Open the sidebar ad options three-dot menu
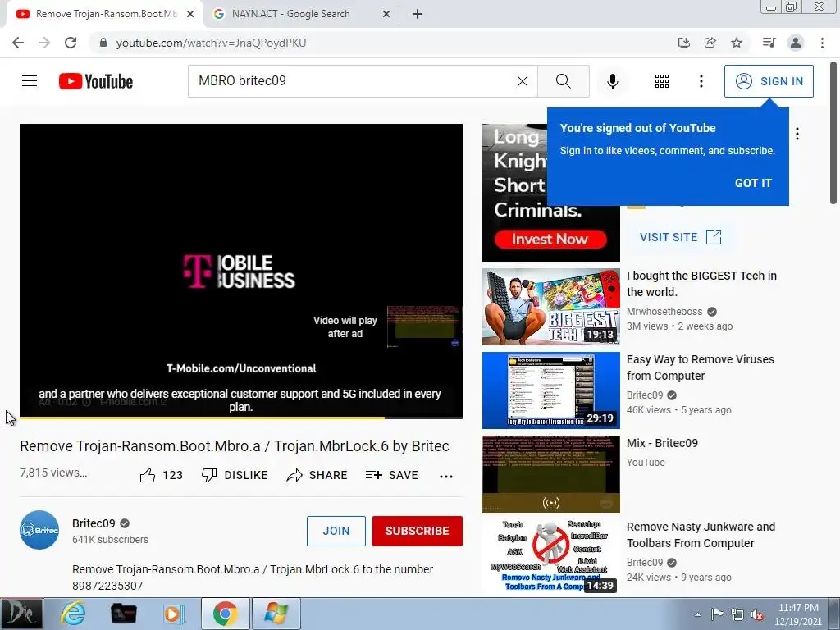840x630 pixels. click(797, 134)
